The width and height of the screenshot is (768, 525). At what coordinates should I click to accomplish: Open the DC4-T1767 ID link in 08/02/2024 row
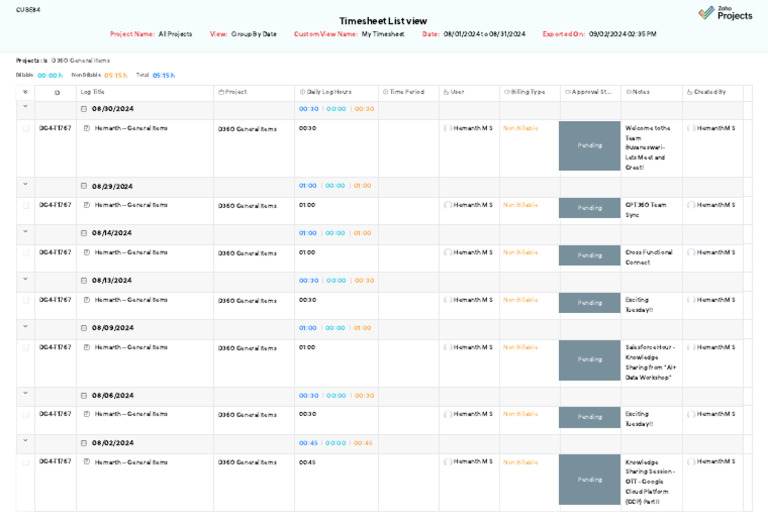click(x=55, y=462)
